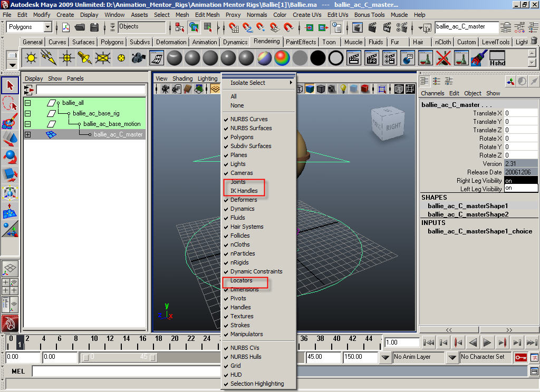Toggle NURBS Curves visibility
This screenshot has width=540, height=392.
(x=249, y=119)
